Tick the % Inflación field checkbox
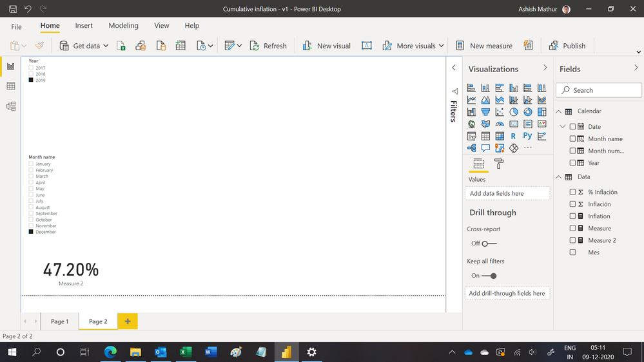The height and width of the screenshot is (362, 644). (572, 192)
